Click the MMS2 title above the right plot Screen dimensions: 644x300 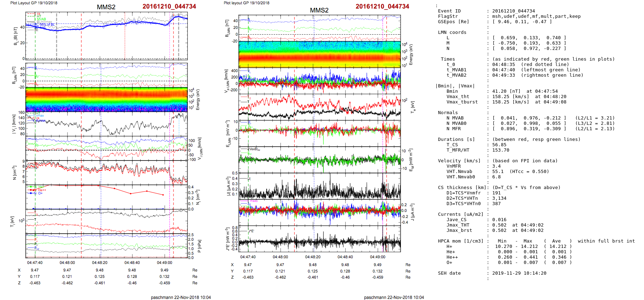coord(319,10)
